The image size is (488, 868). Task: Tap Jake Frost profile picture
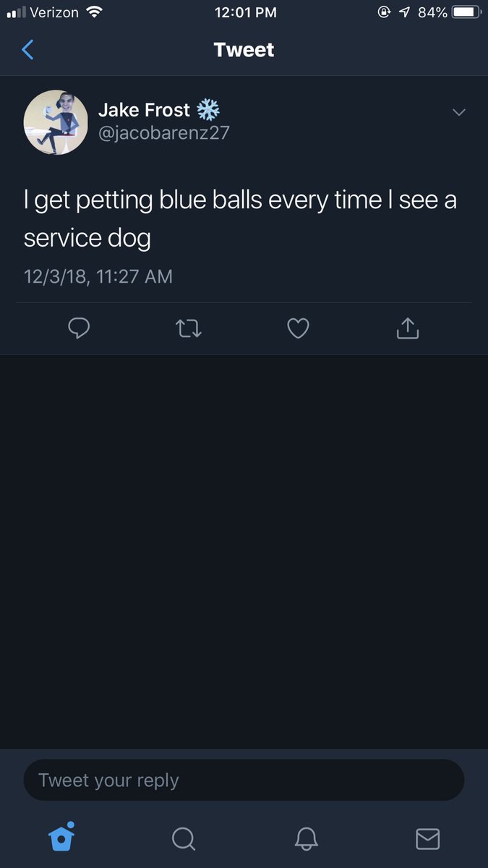pos(56,122)
